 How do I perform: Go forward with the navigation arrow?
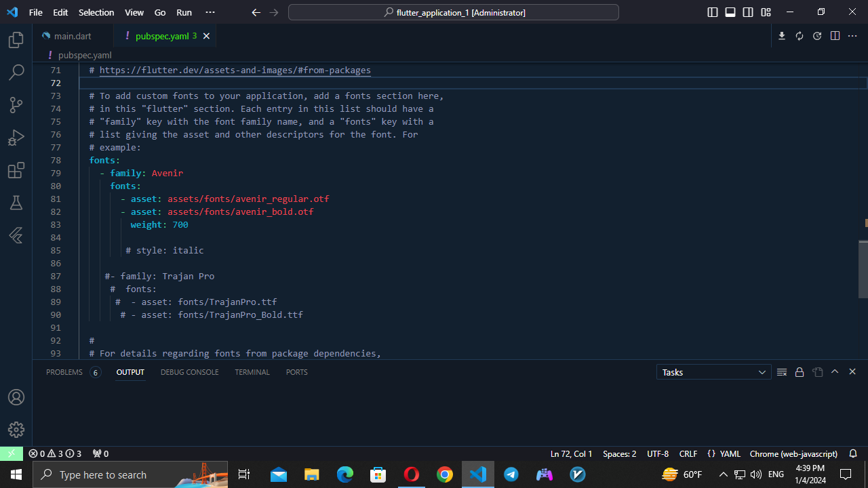(273, 12)
